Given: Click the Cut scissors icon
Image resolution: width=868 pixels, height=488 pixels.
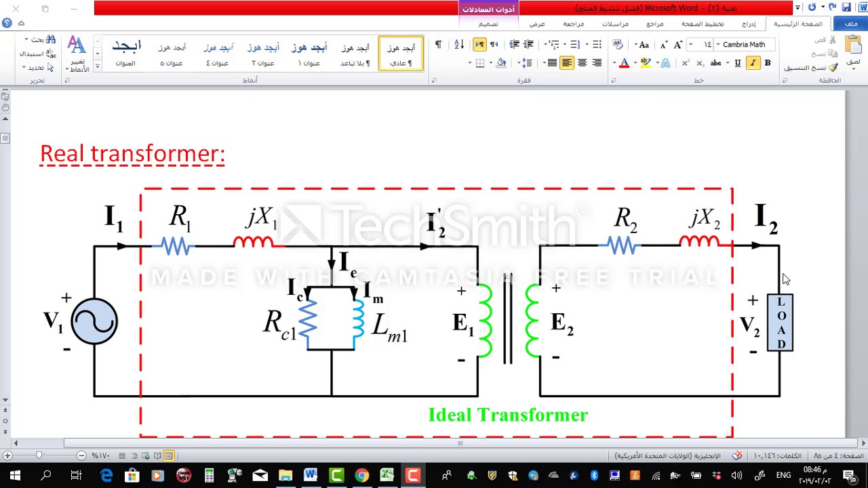Looking at the screenshot, I should [x=833, y=40].
